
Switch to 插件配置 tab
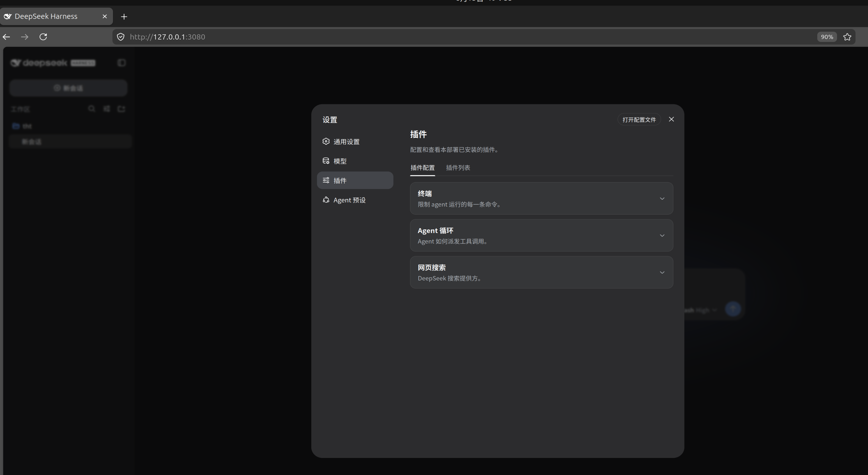tap(423, 168)
